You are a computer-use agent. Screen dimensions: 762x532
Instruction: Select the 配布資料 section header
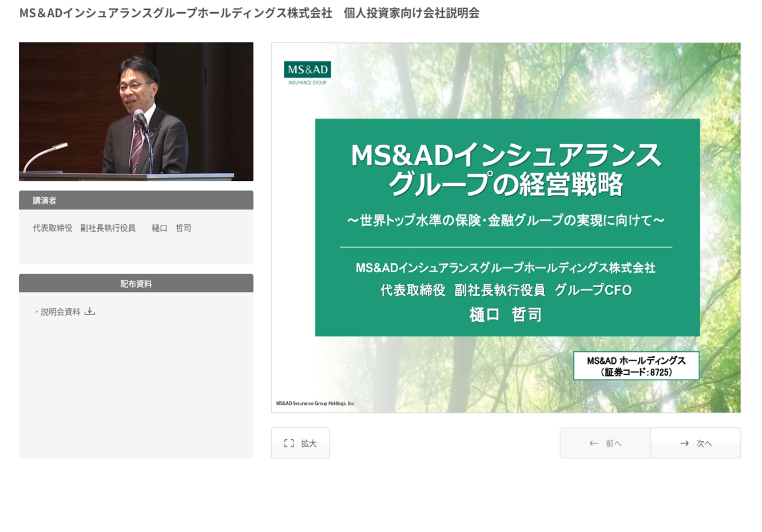pyautogui.click(x=136, y=283)
